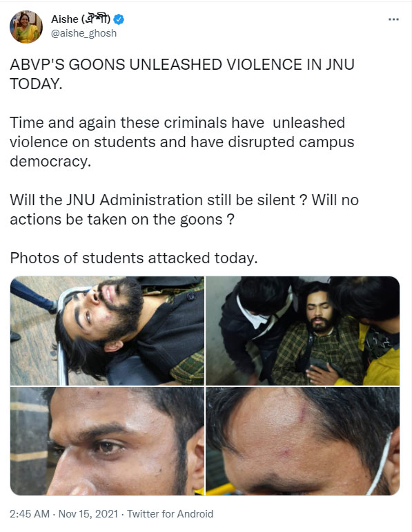Click the display name Aishe

point(65,19)
